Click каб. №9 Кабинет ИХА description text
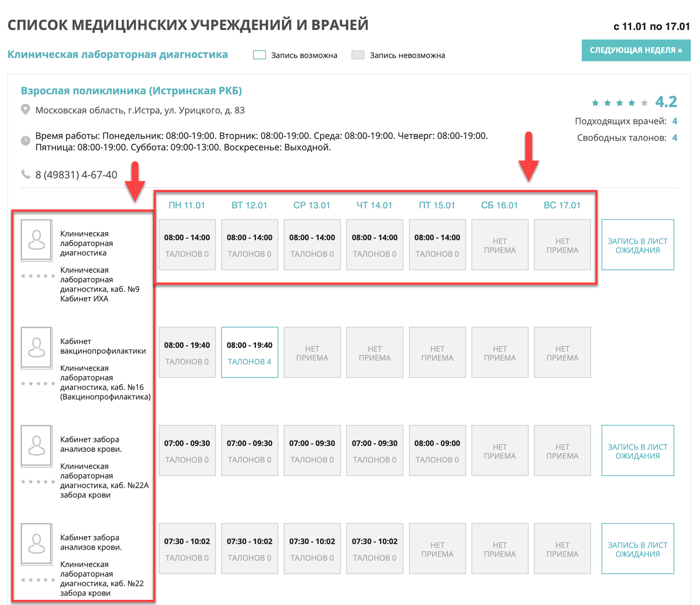 point(100,284)
